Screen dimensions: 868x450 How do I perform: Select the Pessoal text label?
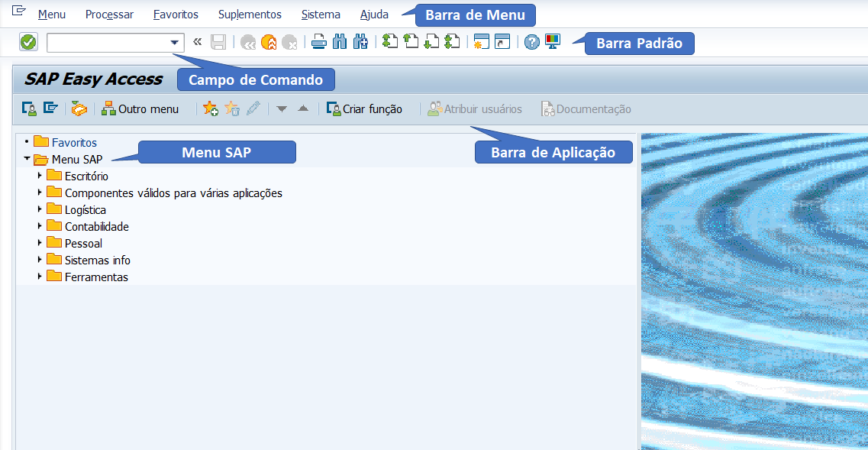(83, 244)
